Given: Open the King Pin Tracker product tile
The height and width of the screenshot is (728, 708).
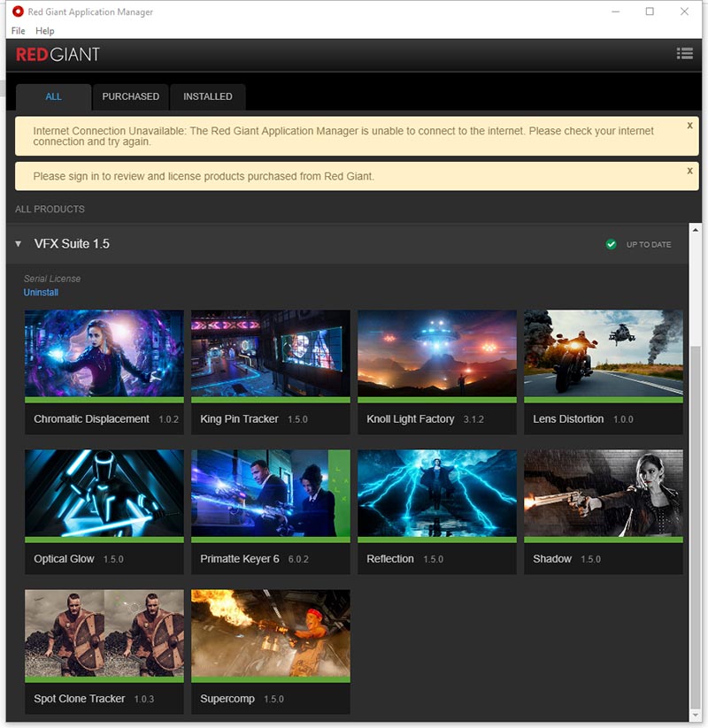Looking at the screenshot, I should point(271,354).
